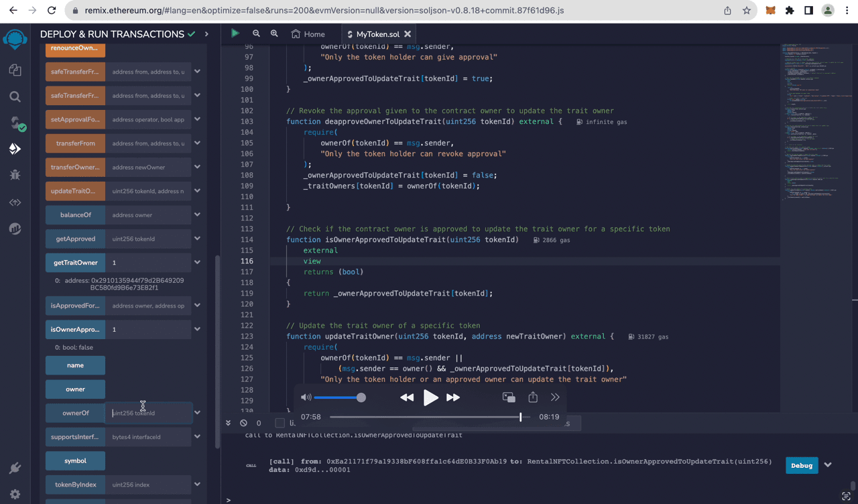Viewport: 858px width, 504px height.
Task: Expand the getTraitOwner function inputs
Action: tap(197, 263)
